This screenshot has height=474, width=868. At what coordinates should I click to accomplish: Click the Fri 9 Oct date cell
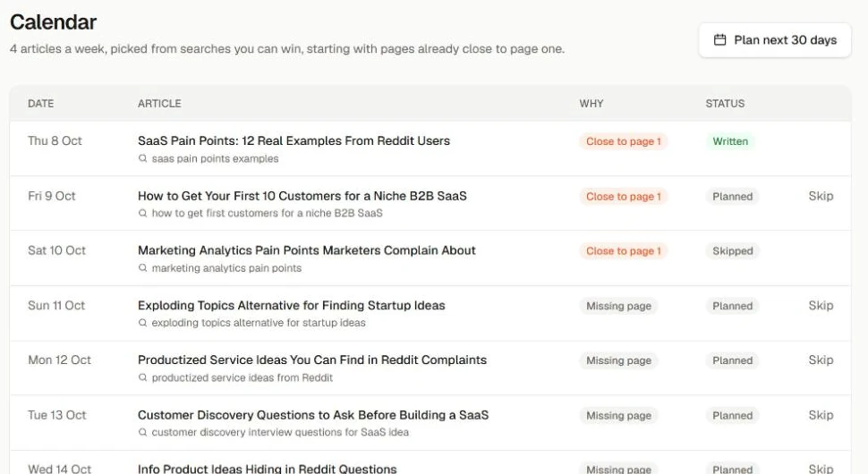[52, 196]
